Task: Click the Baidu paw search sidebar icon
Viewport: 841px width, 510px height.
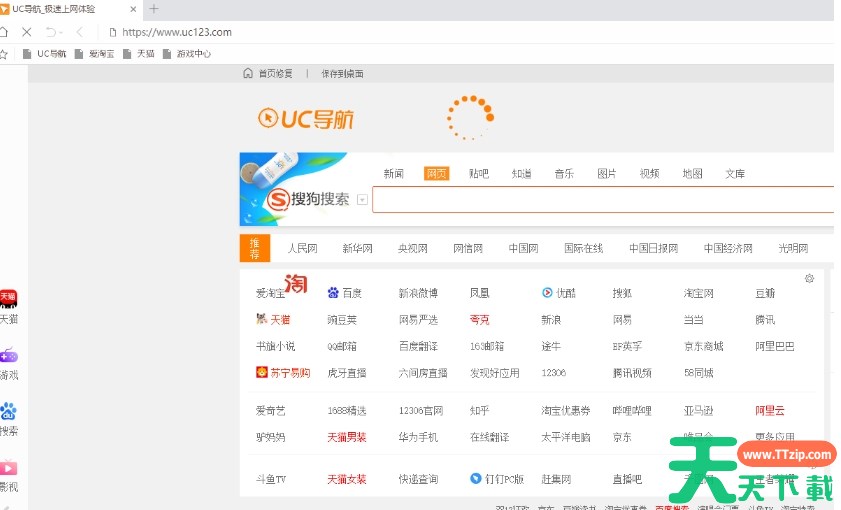Action: click(8, 411)
